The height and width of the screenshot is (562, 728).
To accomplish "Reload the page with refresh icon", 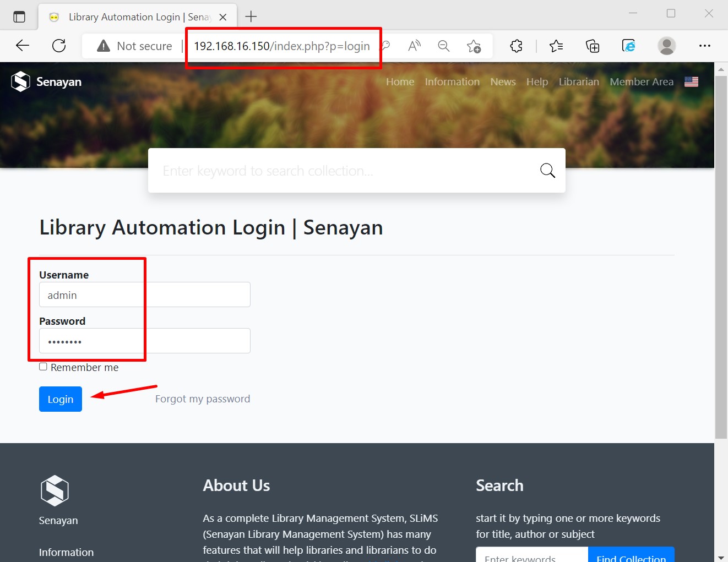I will [59, 46].
